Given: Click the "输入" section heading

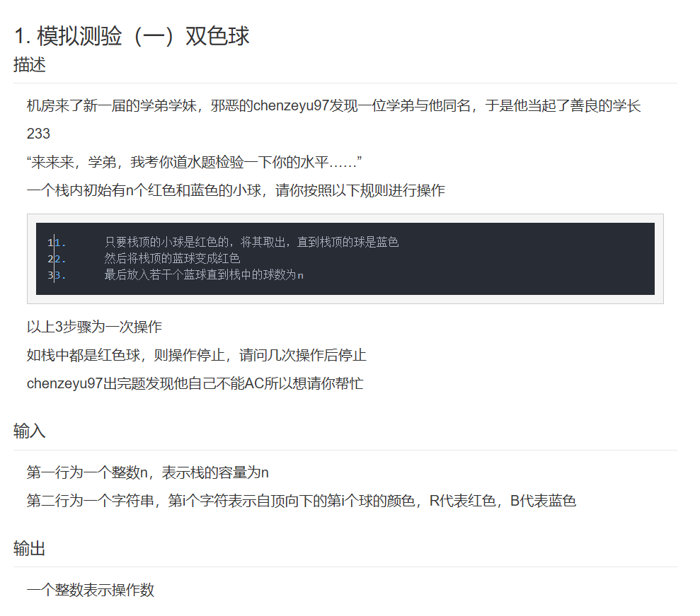Looking at the screenshot, I should click(30, 431).
